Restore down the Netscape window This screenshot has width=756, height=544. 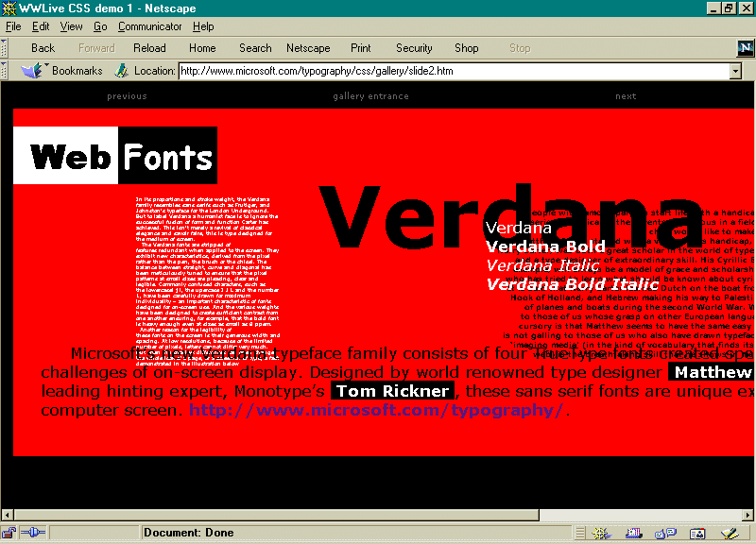coord(729,8)
